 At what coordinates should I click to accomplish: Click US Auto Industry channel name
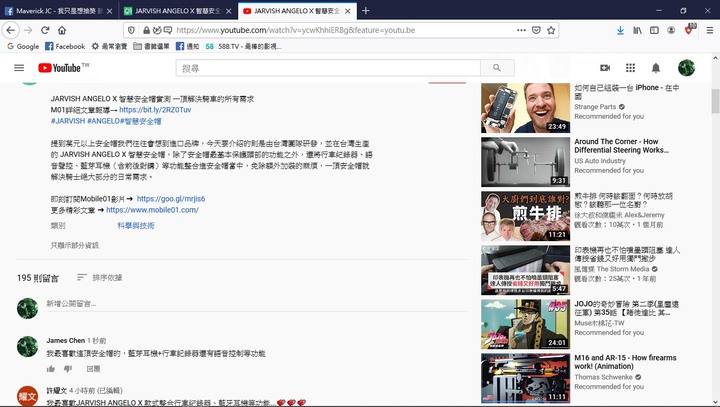[600, 161]
